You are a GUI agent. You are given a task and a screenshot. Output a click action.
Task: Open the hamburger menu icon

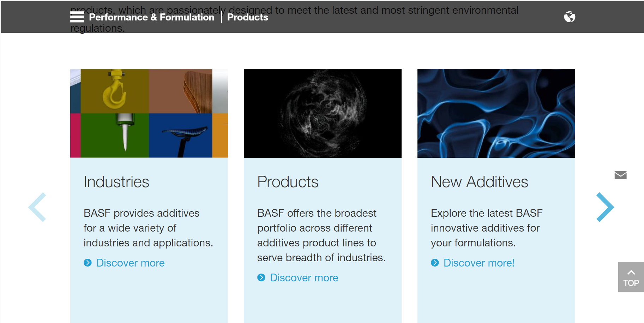(x=77, y=17)
